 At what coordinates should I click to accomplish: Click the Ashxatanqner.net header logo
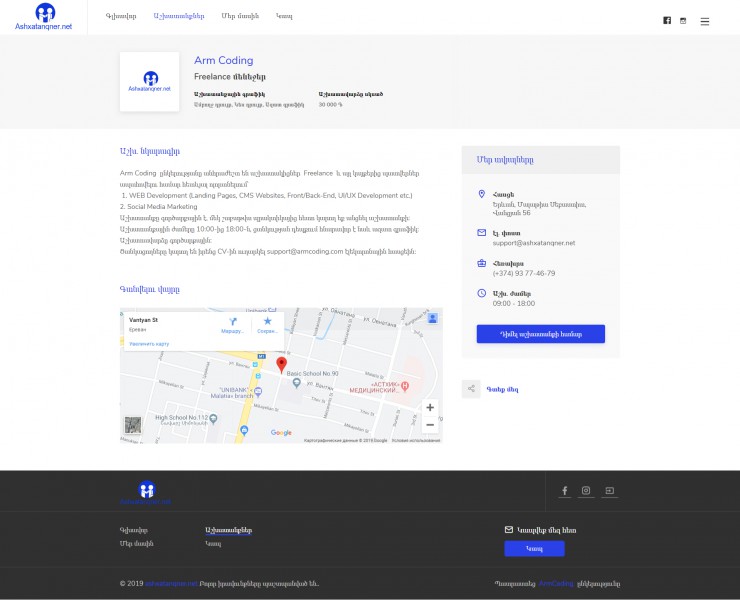point(43,17)
